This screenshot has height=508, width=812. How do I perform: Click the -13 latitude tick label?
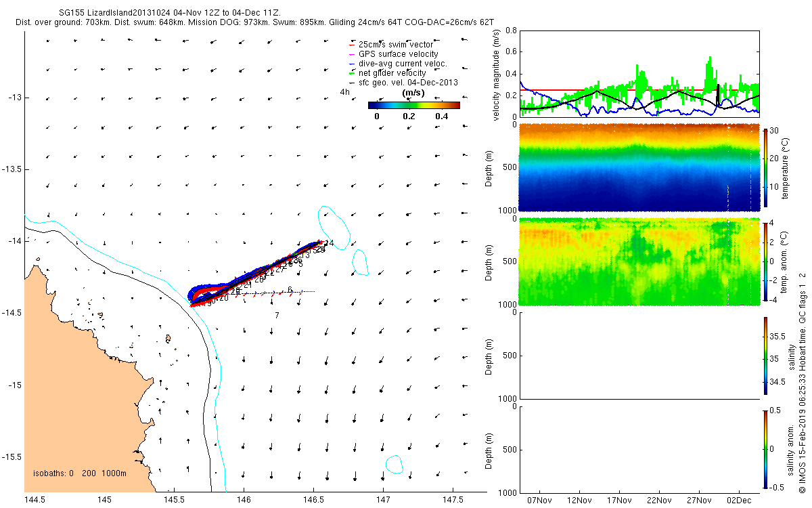click(15, 98)
